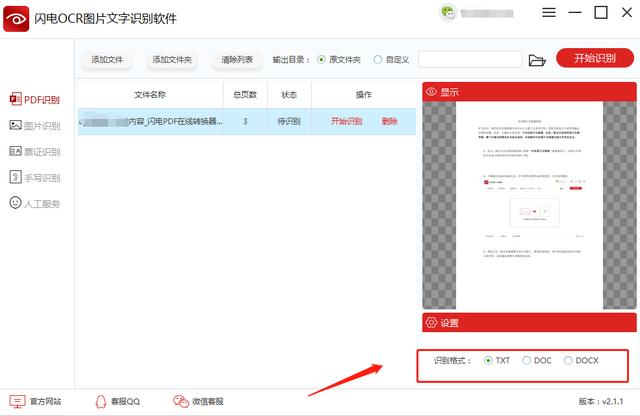
Task: Minimize the OCR application window
Action: click(x=575, y=13)
